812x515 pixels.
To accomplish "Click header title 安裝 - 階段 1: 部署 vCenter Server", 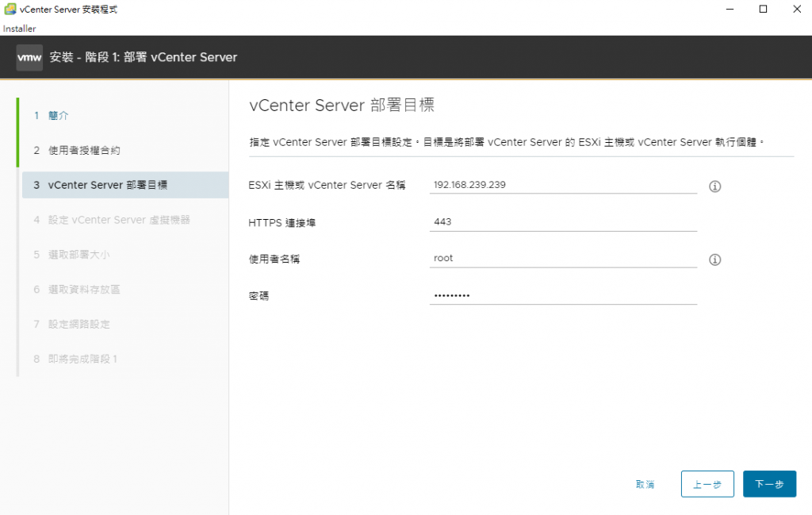I will coord(144,57).
